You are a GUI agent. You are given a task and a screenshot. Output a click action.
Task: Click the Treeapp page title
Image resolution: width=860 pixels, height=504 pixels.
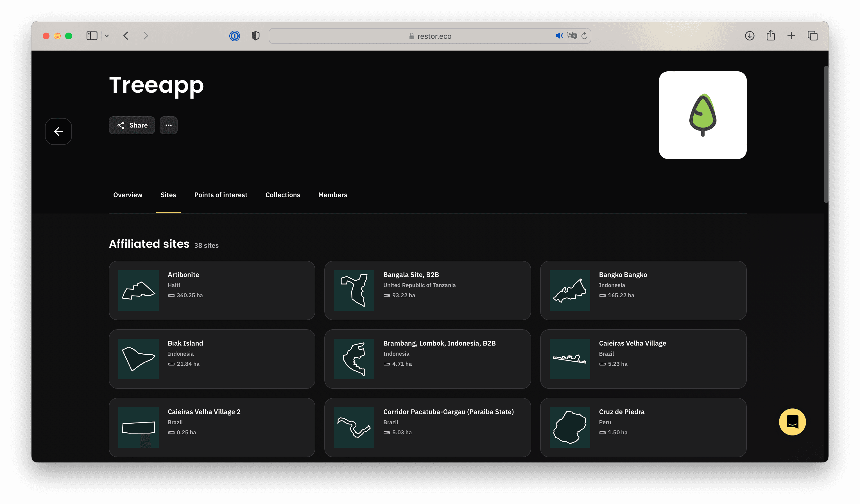pos(156,86)
